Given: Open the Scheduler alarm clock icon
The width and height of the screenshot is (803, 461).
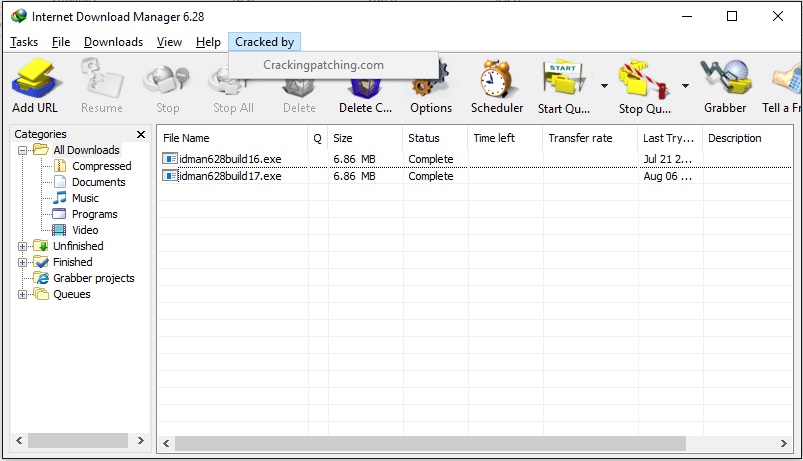Looking at the screenshot, I should pyautogui.click(x=496, y=78).
